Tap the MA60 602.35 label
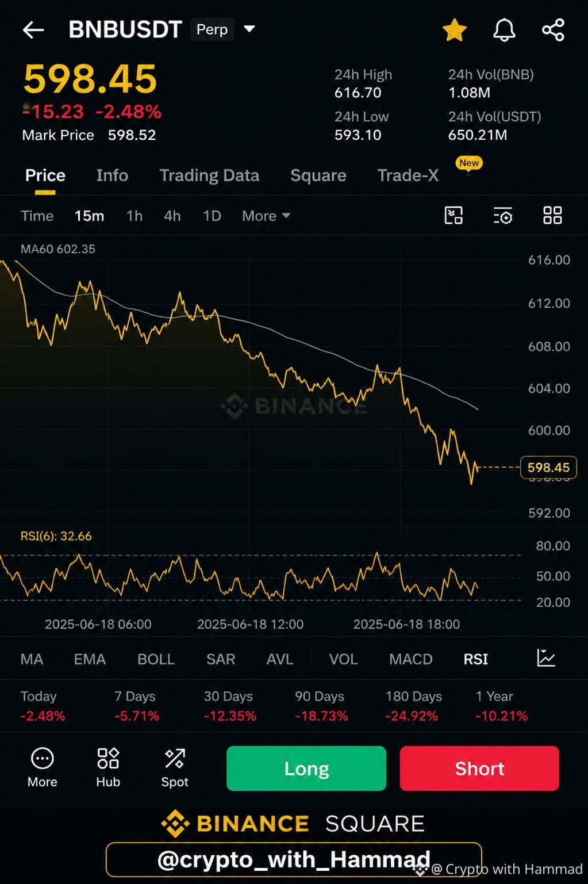Screen dimensions: 588x884 click(58, 249)
